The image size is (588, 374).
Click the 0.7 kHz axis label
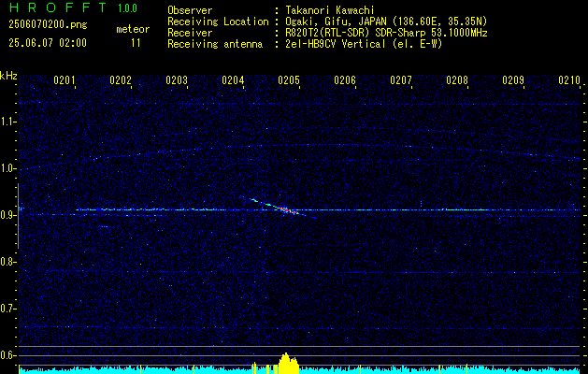tap(7, 309)
